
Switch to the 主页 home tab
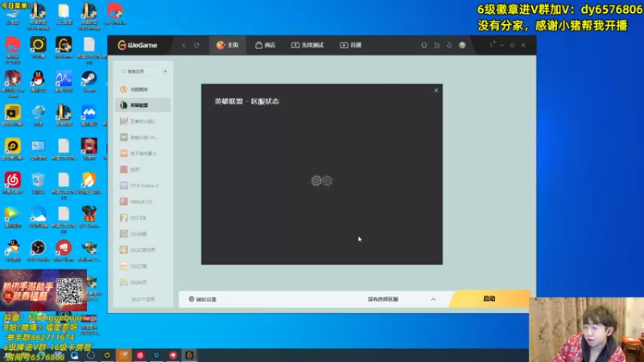228,45
